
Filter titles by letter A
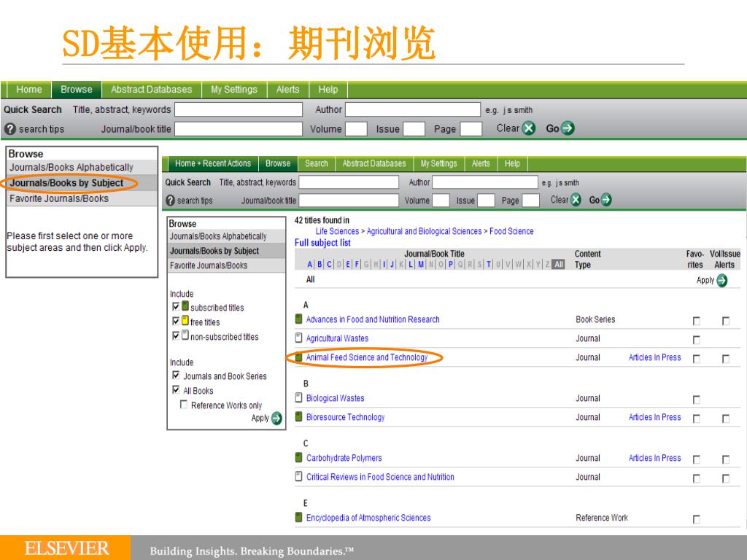point(310,264)
